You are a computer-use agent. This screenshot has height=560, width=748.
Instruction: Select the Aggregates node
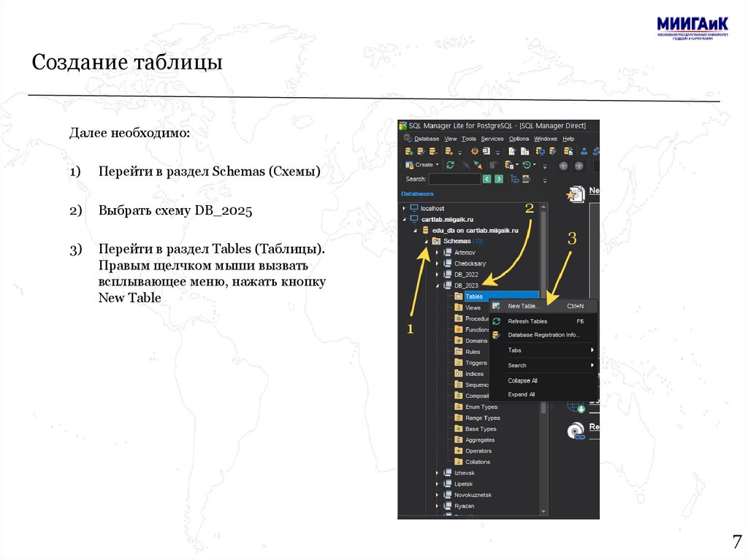click(x=480, y=440)
